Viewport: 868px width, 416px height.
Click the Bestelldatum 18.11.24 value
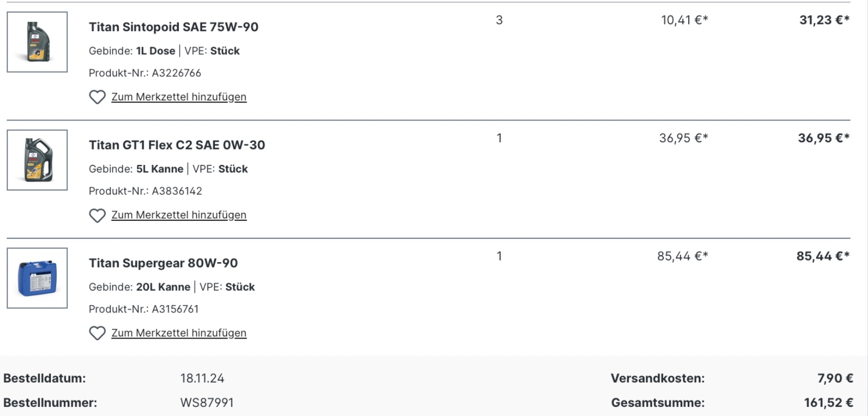point(202,378)
